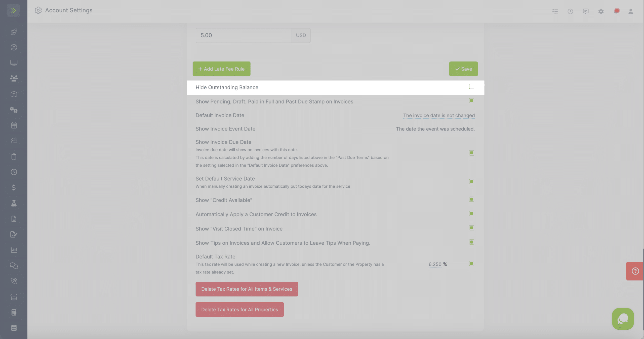
Task: Open the signed document pen icon in sidebar
Action: click(x=14, y=234)
